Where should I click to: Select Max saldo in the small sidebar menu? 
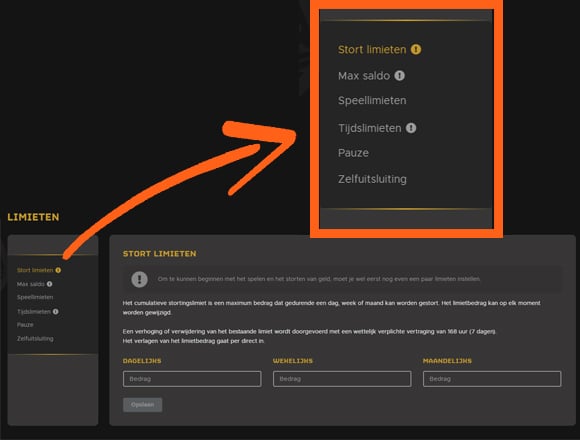(31, 284)
